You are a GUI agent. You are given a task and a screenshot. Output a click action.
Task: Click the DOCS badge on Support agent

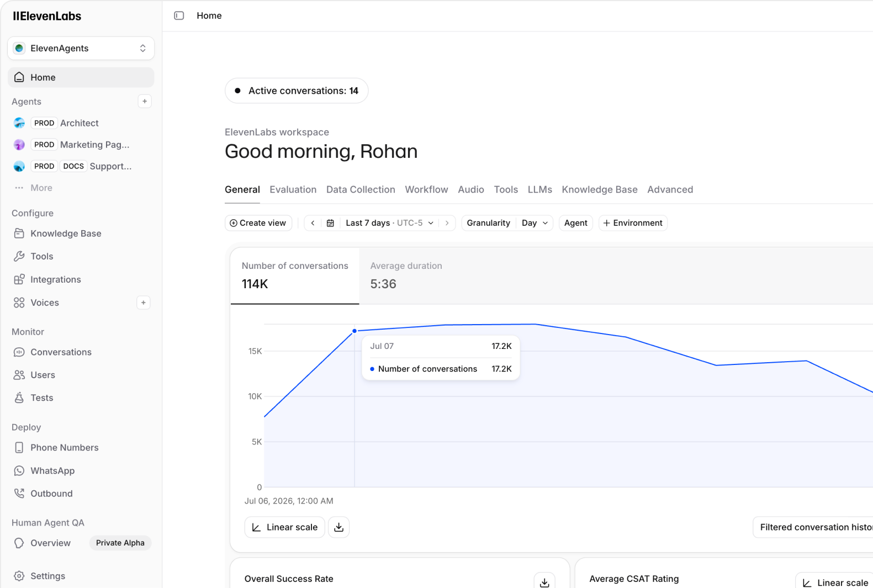pos(73,166)
